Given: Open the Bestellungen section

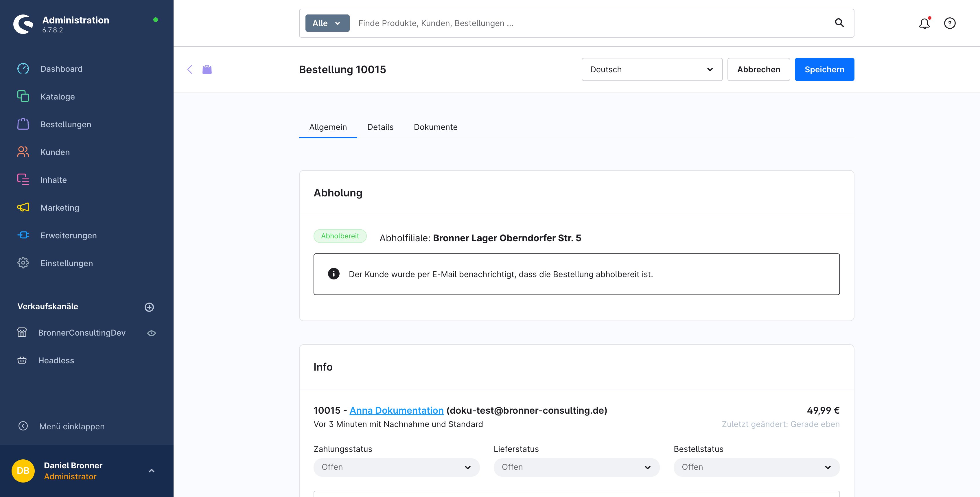Looking at the screenshot, I should coord(65,124).
